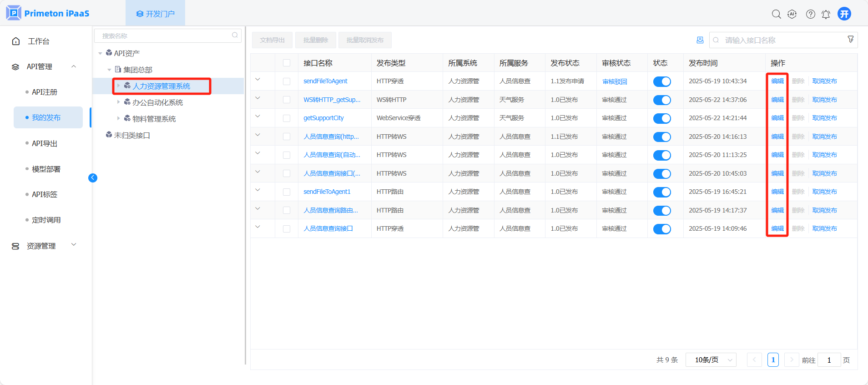Switch to the 开发门户 tab
Viewport: 868px width, 385px height.
(155, 14)
